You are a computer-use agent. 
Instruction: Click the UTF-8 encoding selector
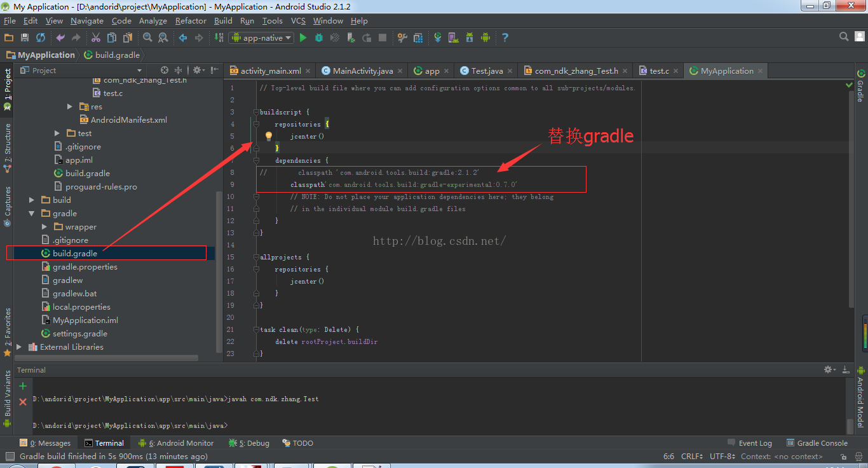(x=722, y=456)
